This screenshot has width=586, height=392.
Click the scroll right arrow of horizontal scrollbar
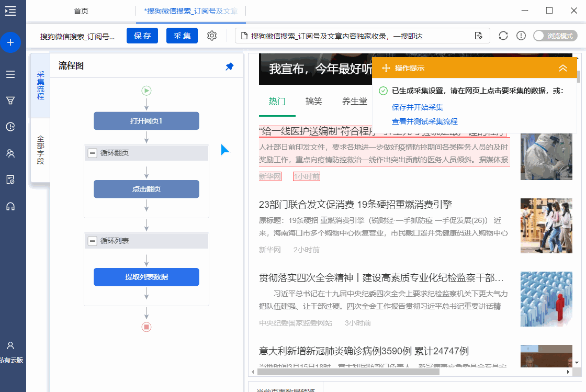tap(568, 372)
